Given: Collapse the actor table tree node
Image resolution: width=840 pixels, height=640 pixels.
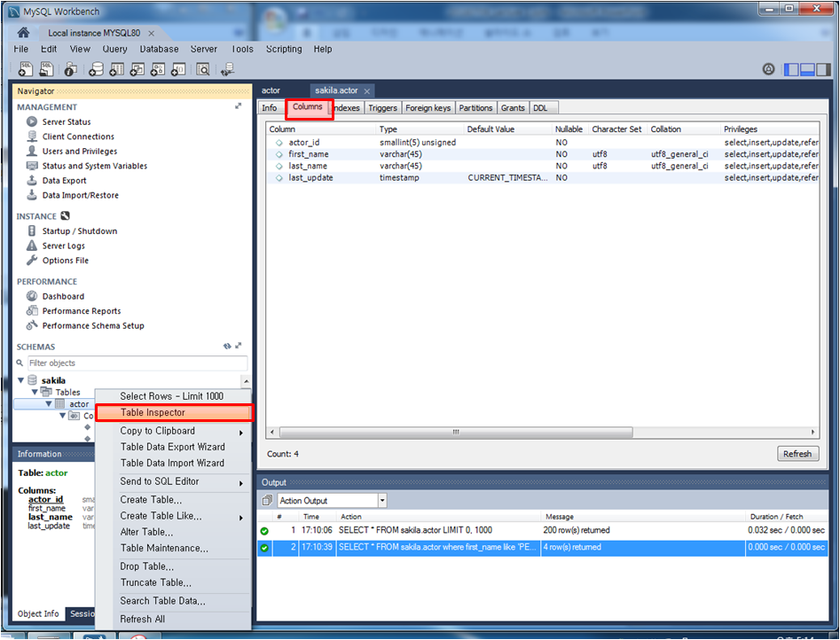Looking at the screenshot, I should tap(49, 404).
